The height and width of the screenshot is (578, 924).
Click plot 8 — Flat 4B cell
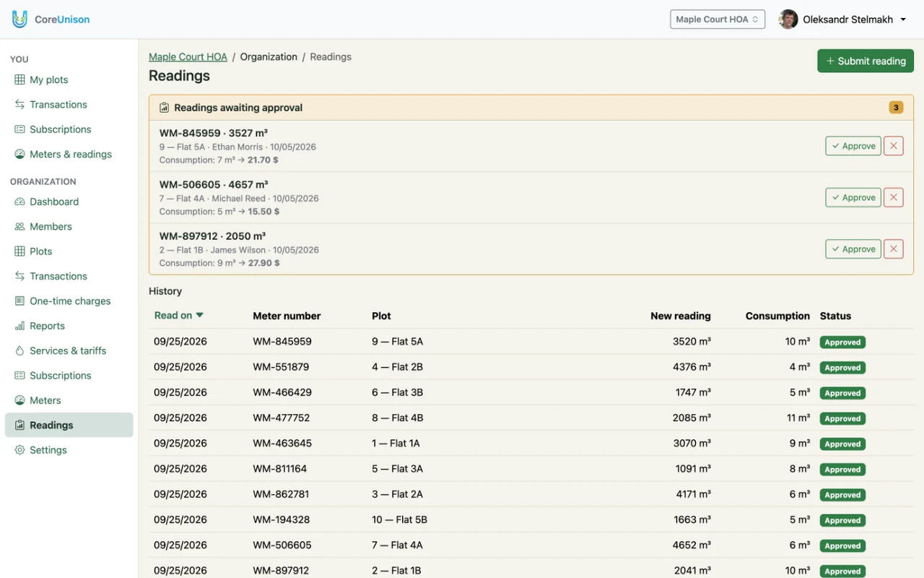coord(398,418)
